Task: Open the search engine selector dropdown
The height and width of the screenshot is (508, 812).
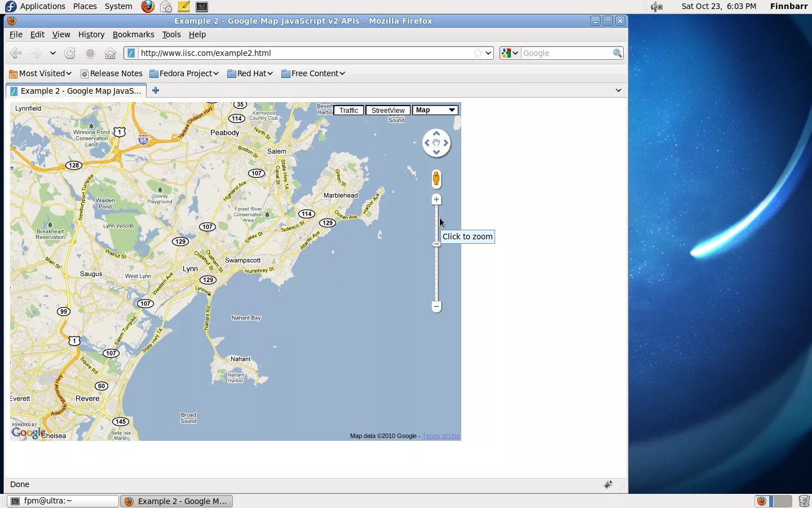Action: click(x=510, y=53)
